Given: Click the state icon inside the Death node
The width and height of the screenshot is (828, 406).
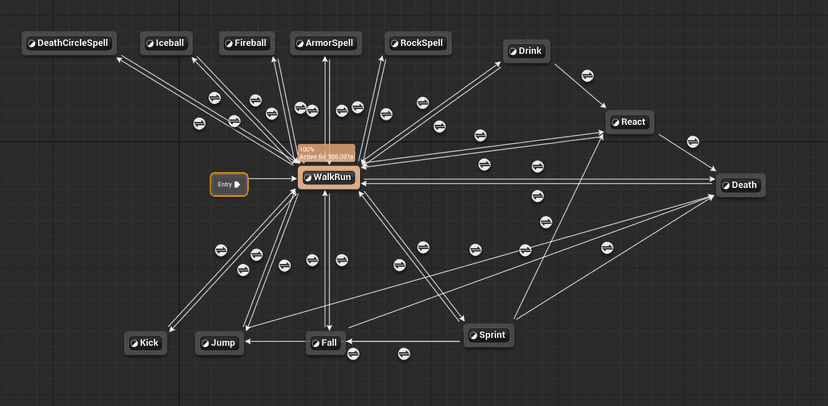Looking at the screenshot, I should pyautogui.click(x=726, y=185).
